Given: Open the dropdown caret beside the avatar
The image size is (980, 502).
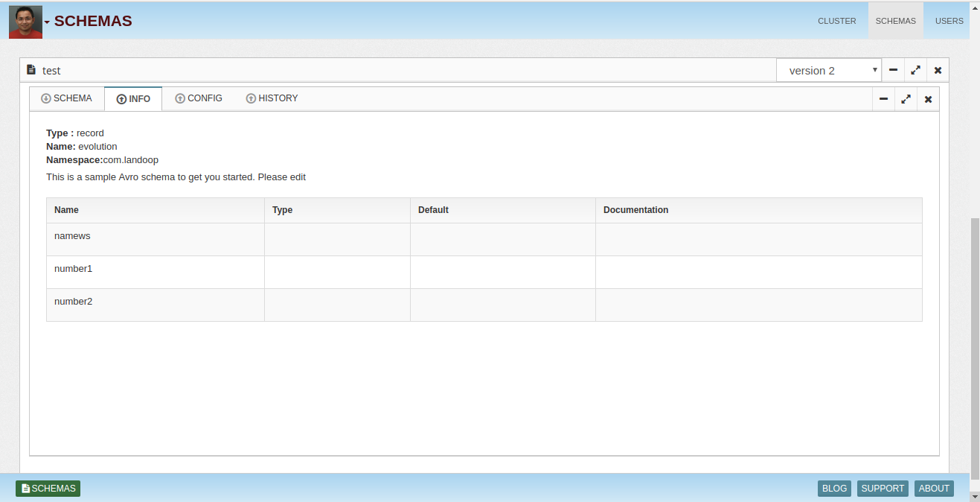Looking at the screenshot, I should pos(47,22).
